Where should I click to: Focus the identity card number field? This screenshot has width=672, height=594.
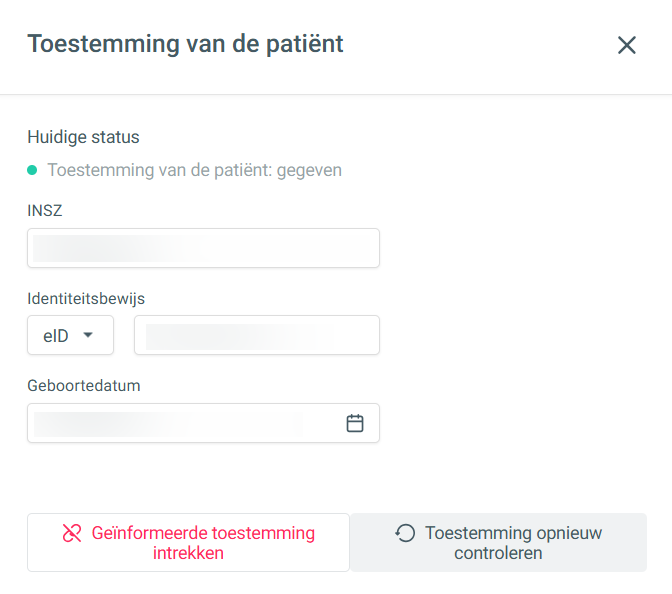257,335
